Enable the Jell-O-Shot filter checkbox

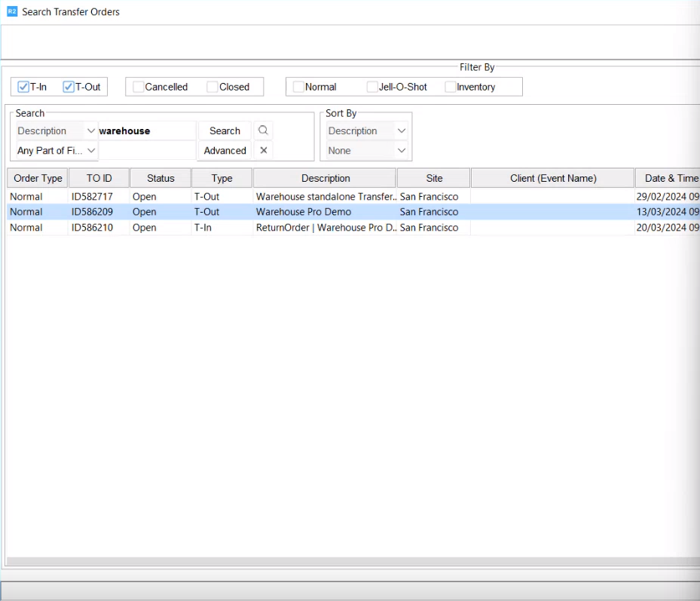tap(372, 87)
